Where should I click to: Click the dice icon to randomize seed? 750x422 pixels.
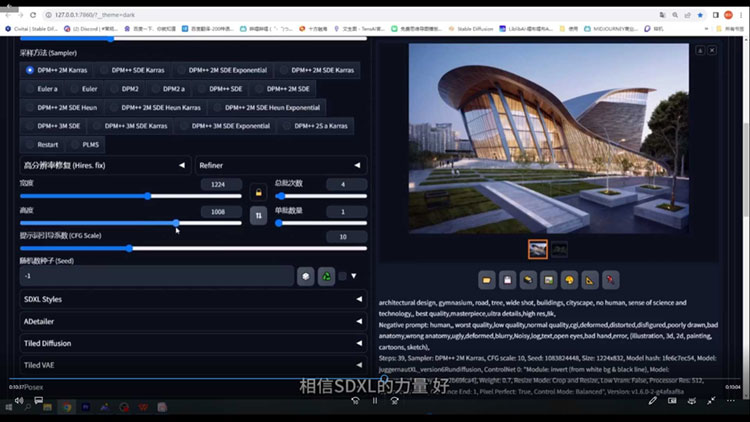(306, 275)
